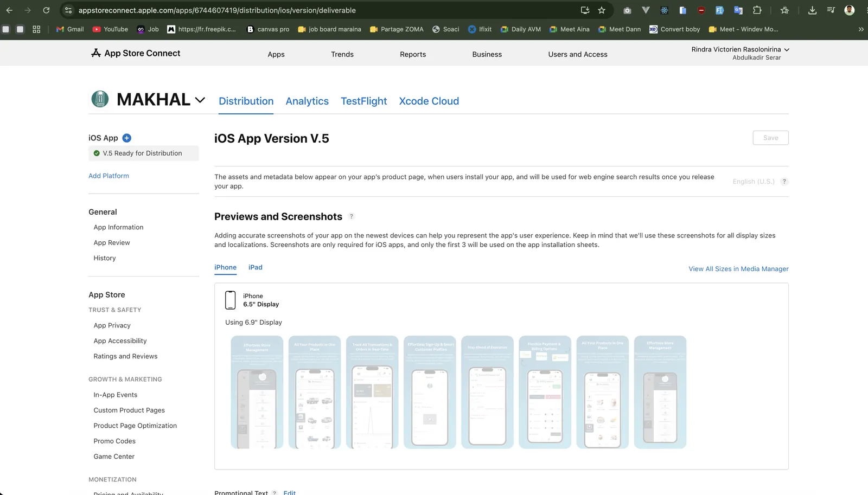Screen dimensions: 868x495
Task: Open App Information in the sidebar
Action: coord(118,227)
